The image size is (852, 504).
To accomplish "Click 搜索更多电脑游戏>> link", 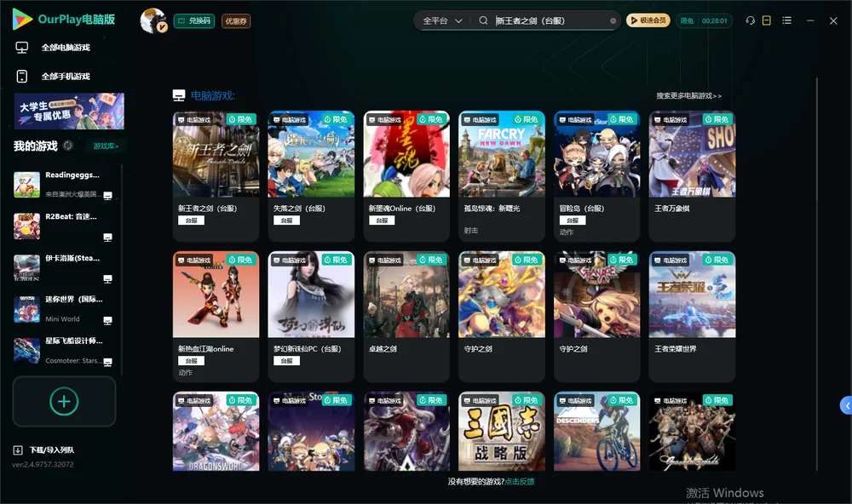I will (688, 95).
